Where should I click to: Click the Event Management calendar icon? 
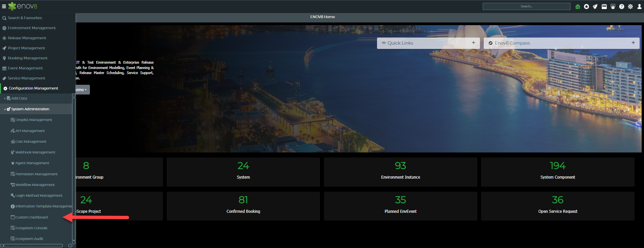pyautogui.click(x=4, y=68)
